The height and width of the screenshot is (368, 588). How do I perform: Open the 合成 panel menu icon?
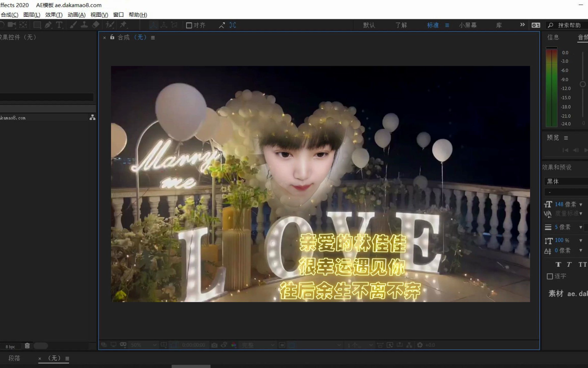153,38
